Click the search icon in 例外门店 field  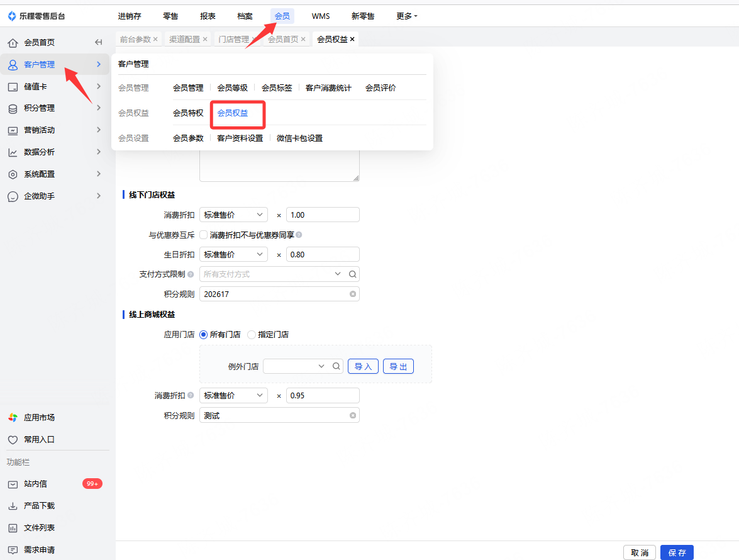click(336, 366)
